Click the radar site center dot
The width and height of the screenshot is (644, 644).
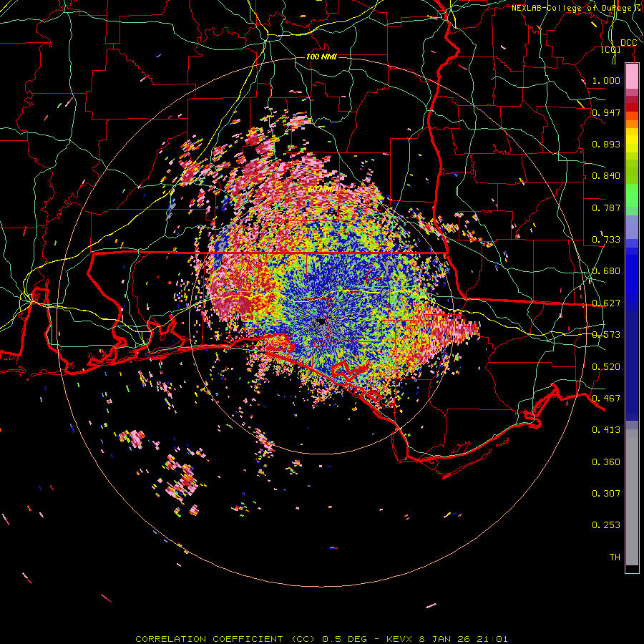click(321, 321)
